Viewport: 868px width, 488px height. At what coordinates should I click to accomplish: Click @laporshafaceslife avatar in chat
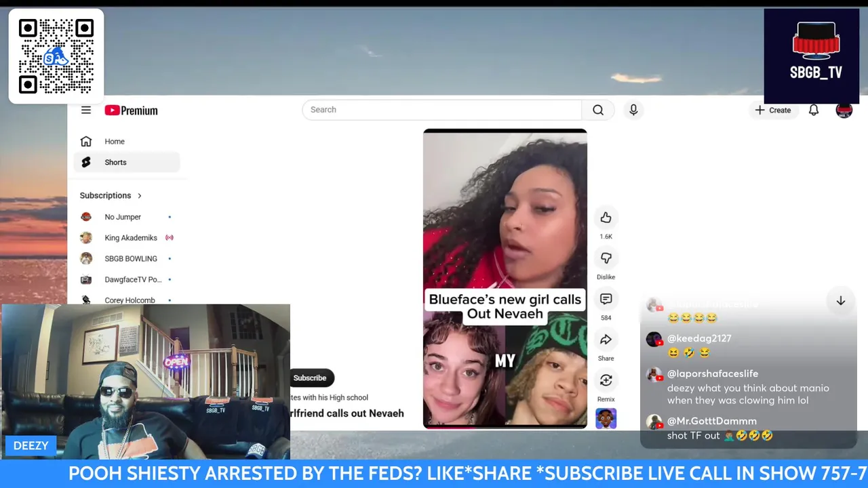coord(654,375)
